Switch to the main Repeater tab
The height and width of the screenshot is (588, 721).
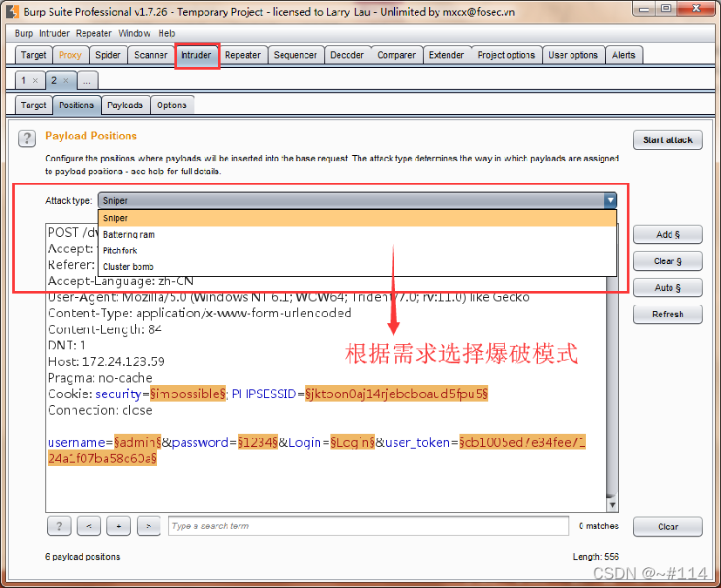242,55
